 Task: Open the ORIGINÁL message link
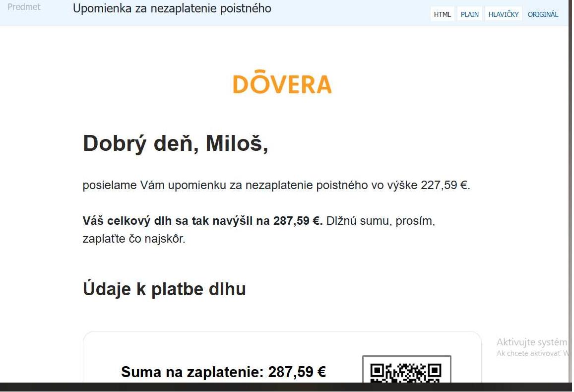click(x=543, y=14)
